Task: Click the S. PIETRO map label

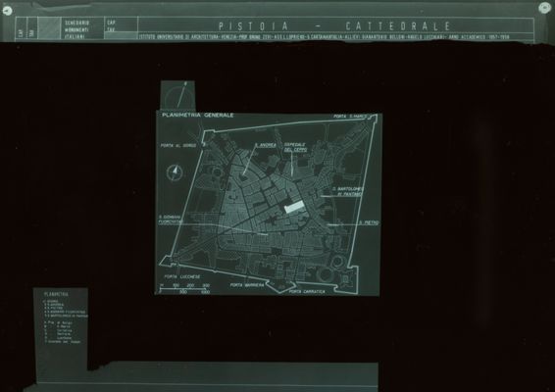Action: [369, 222]
